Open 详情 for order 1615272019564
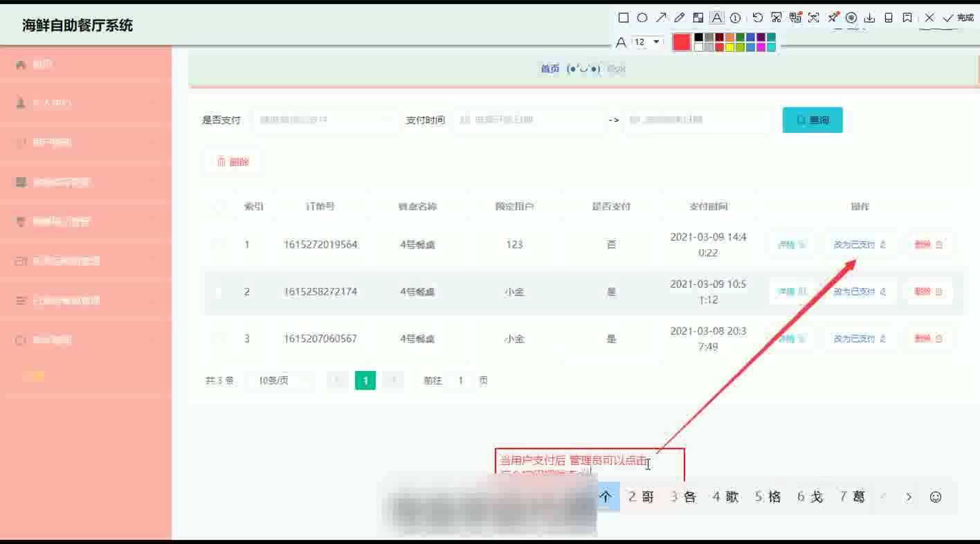 point(791,245)
